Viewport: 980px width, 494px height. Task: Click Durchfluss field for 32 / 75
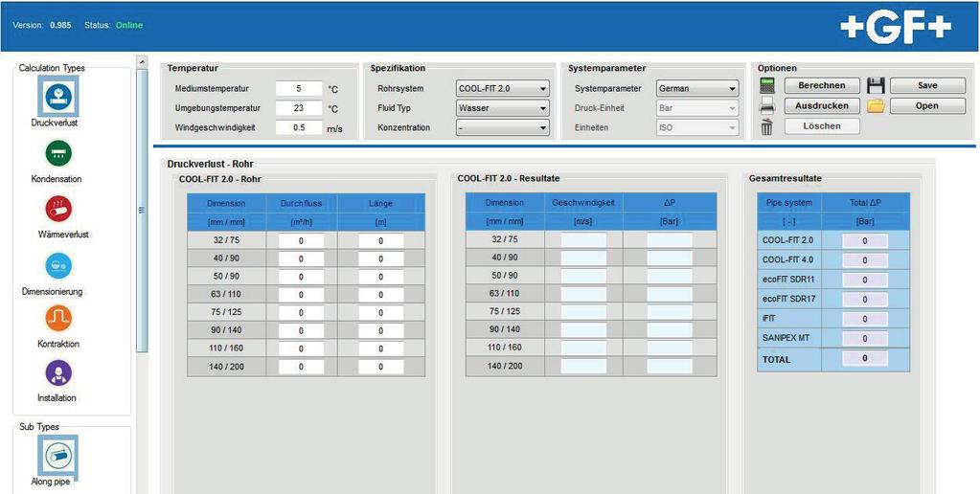click(x=301, y=241)
